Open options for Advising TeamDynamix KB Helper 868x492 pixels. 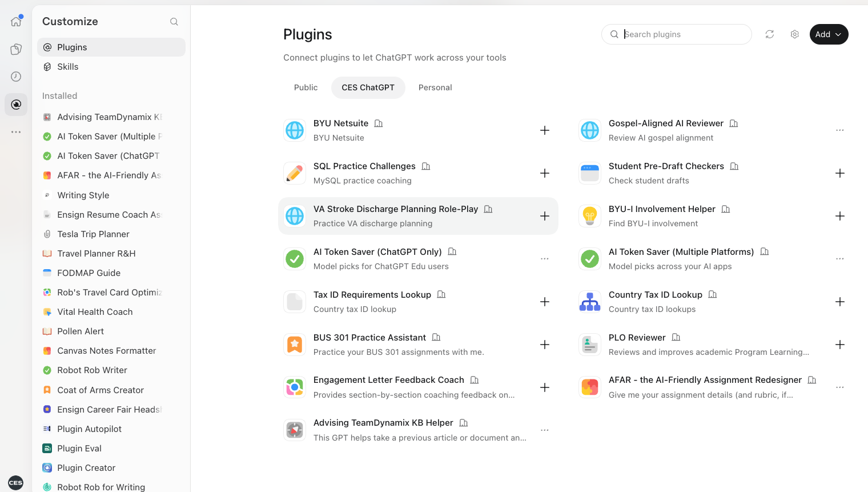click(x=545, y=430)
